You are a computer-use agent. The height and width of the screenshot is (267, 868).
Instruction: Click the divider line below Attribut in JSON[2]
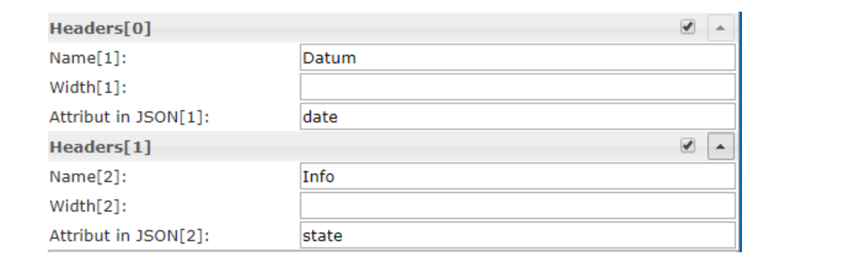pyautogui.click(x=393, y=250)
